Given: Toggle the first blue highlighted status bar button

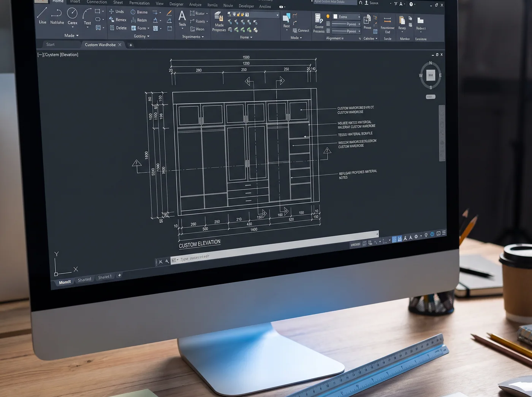Looking at the screenshot, I should tap(394, 239).
